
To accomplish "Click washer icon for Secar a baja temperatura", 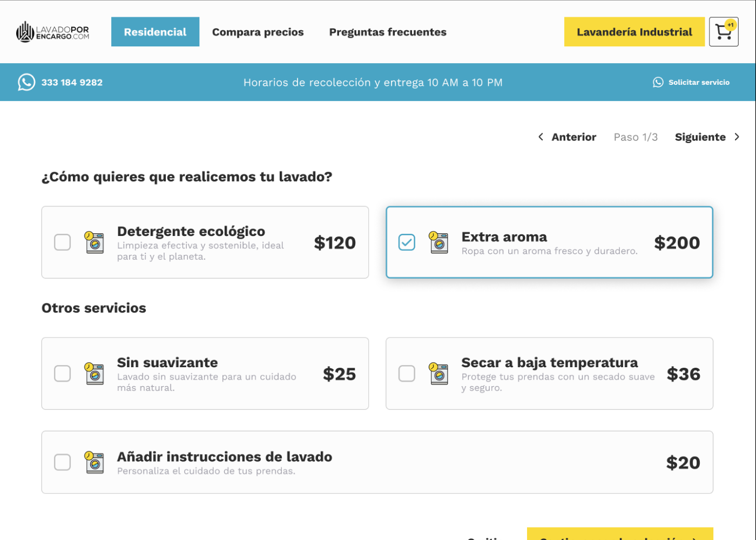I will click(x=438, y=374).
